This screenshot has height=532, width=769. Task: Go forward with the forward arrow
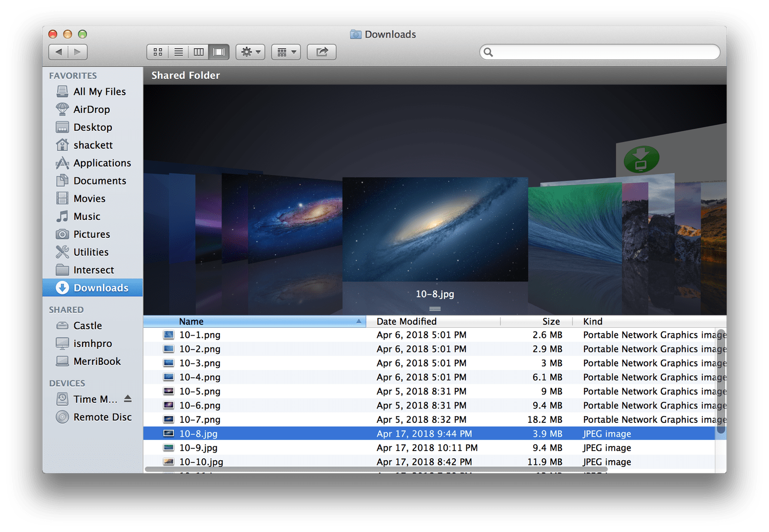click(x=77, y=52)
